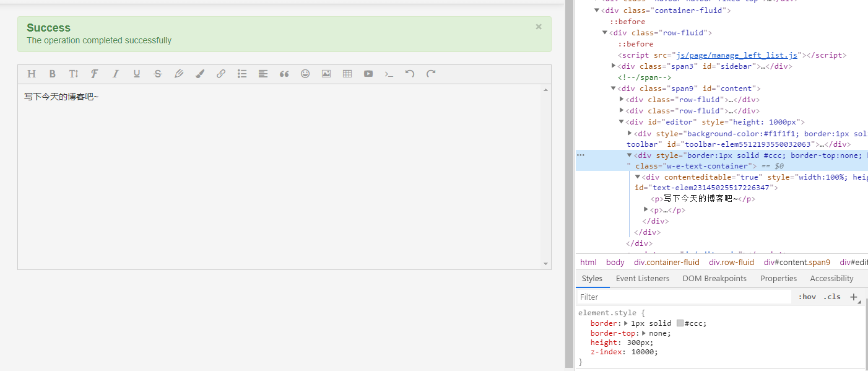Image resolution: width=868 pixels, height=371 pixels.
Task: Open the DOM Breakpoints tab
Action: point(714,279)
